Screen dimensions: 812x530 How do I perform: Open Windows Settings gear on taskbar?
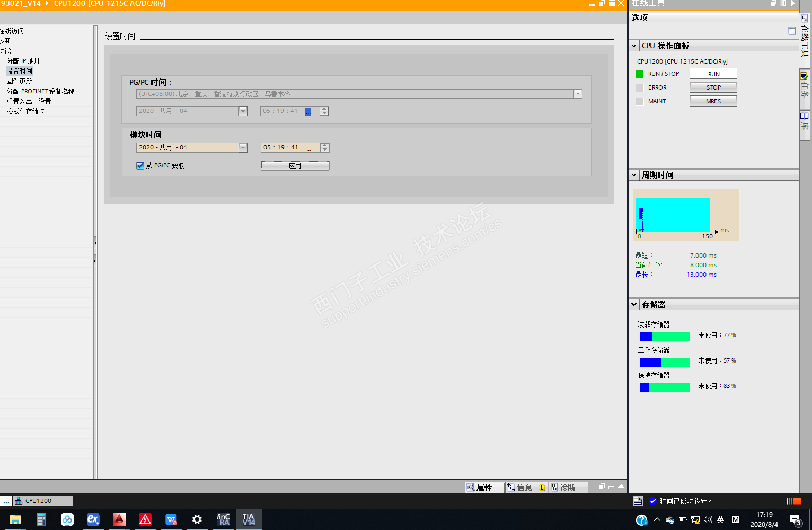(197, 519)
